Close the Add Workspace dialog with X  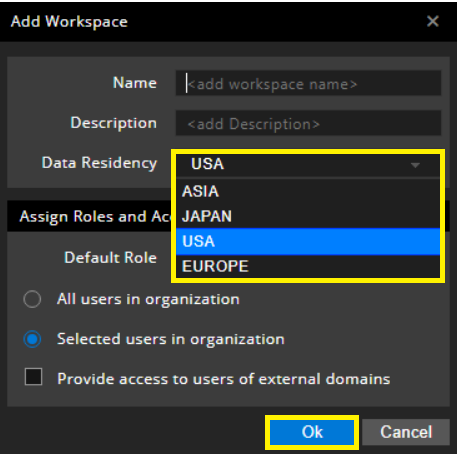click(x=433, y=21)
